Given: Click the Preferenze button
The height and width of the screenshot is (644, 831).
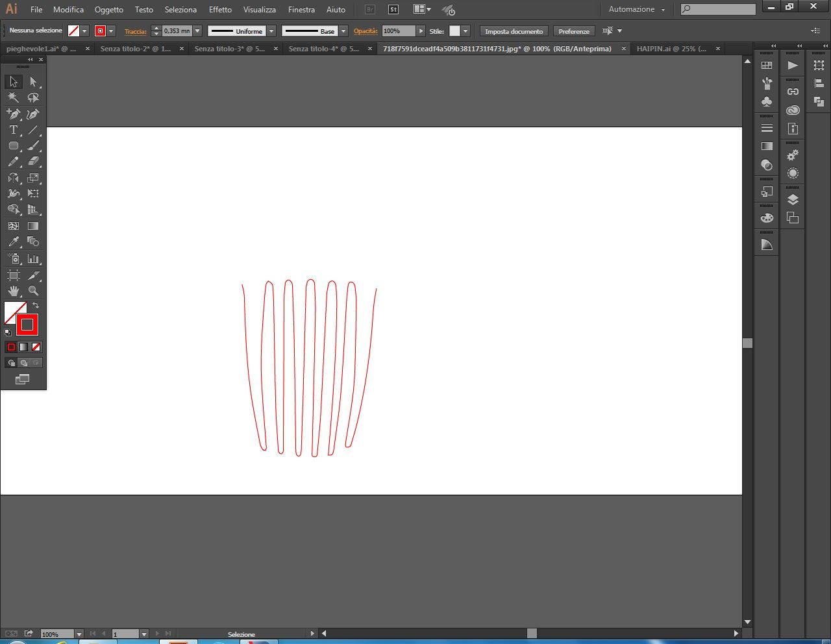Looking at the screenshot, I should [x=574, y=31].
